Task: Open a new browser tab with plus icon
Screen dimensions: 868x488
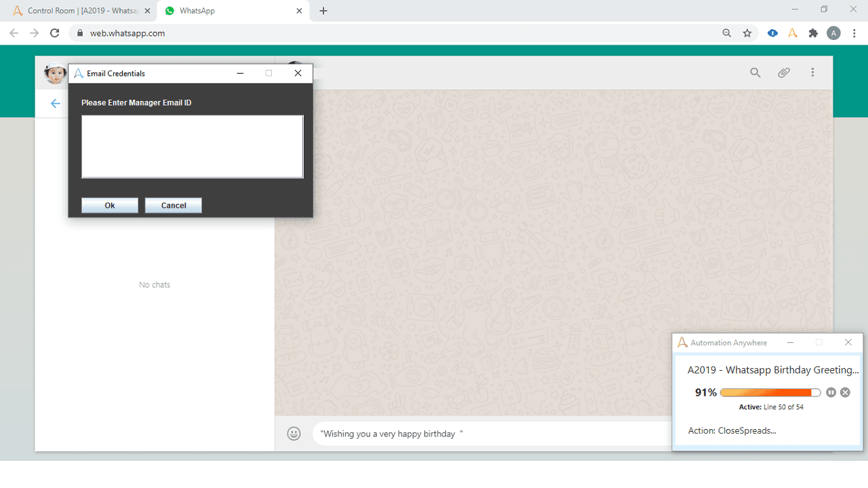Action: (x=323, y=11)
